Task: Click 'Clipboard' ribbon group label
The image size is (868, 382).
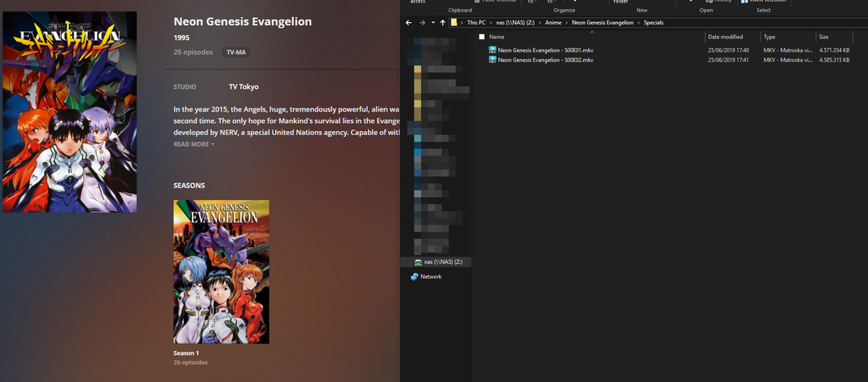Action: pyautogui.click(x=460, y=10)
